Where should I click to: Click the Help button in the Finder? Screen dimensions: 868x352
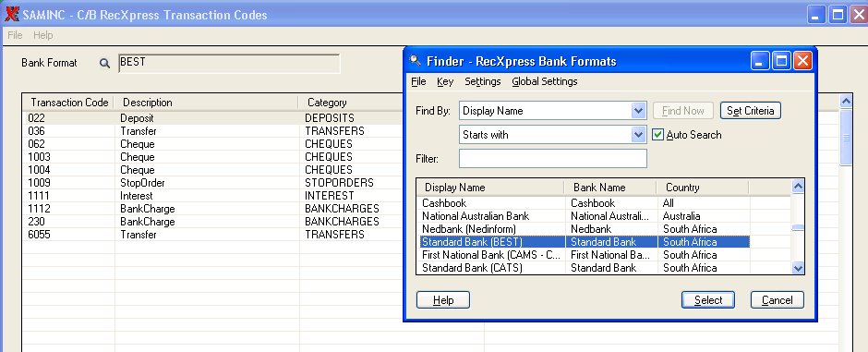[x=443, y=300]
